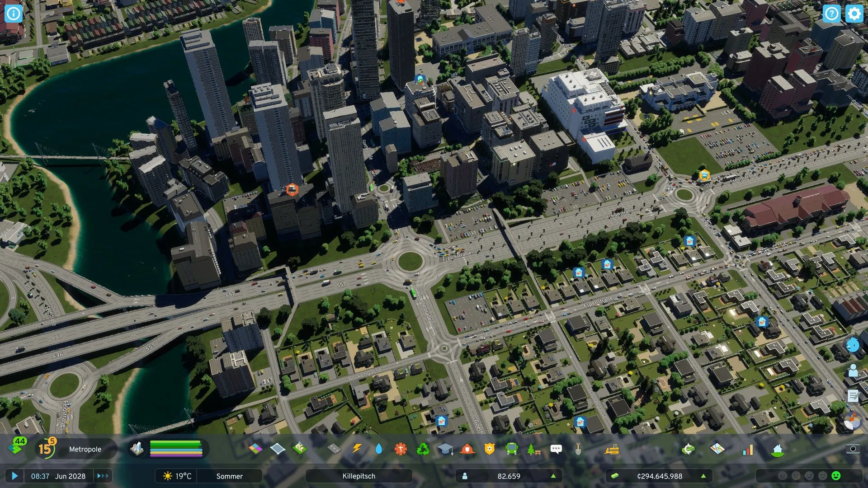Expand the population 82.659 panel

click(509, 476)
